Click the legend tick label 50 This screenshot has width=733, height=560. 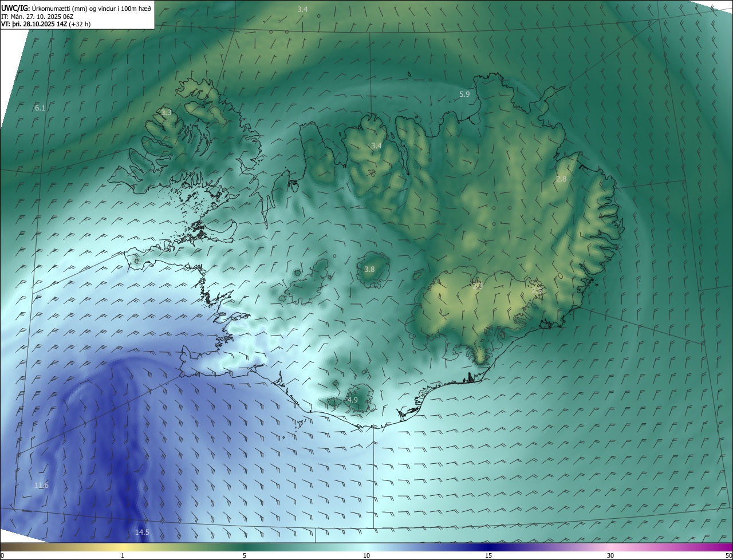728,555
